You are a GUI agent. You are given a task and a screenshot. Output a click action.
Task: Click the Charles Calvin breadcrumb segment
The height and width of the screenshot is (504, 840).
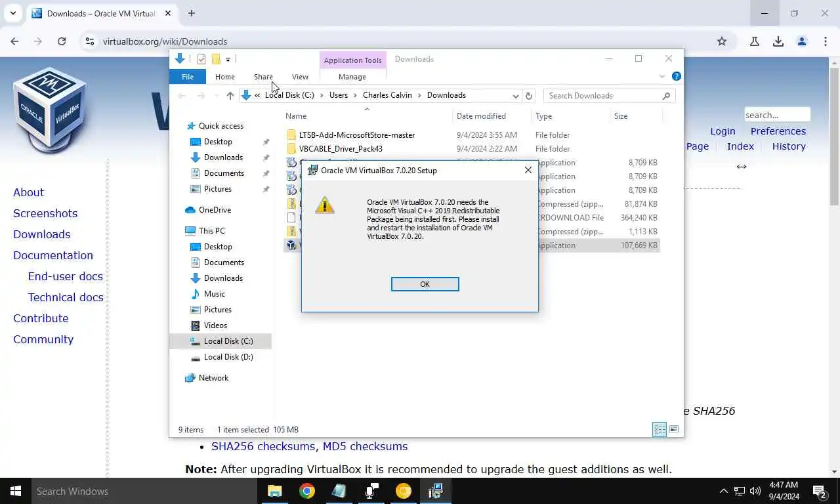coord(387,95)
